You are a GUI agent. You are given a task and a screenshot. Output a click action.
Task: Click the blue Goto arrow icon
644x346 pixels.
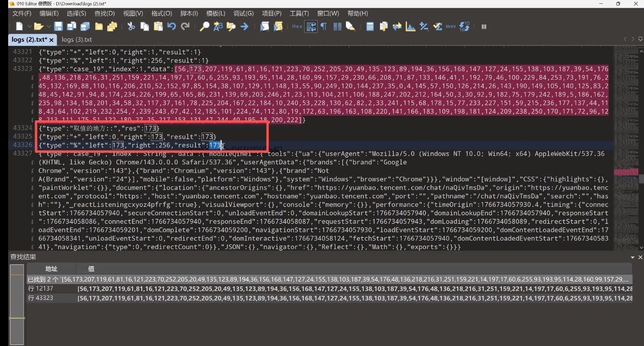[245, 26]
